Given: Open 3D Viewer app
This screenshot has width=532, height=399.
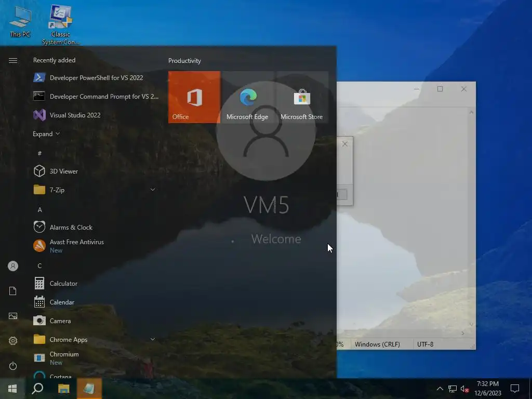Looking at the screenshot, I should click(96, 171).
